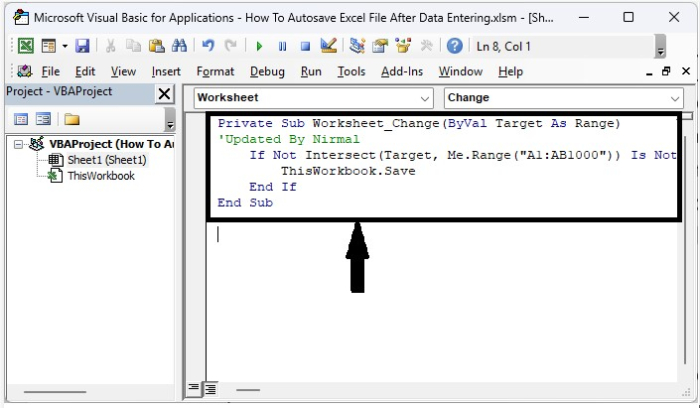Select ThisWorkbook in project tree
700x408 pixels.
coord(101,176)
